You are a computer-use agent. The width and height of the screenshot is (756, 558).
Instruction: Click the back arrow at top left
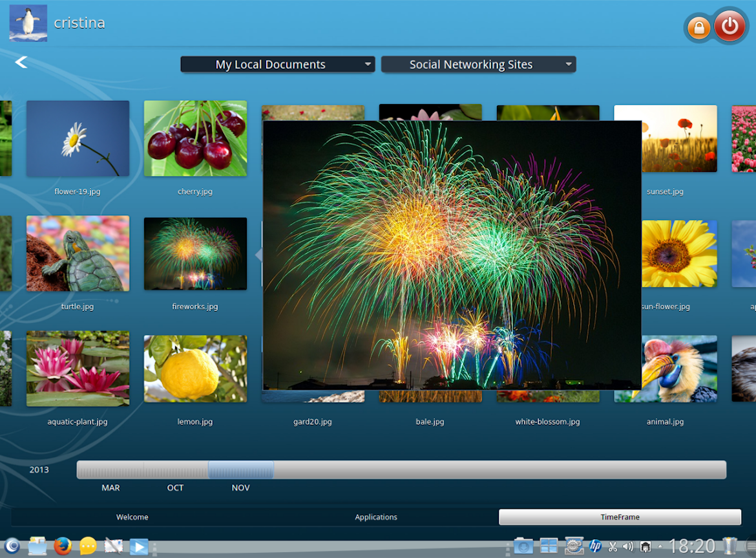[21, 61]
